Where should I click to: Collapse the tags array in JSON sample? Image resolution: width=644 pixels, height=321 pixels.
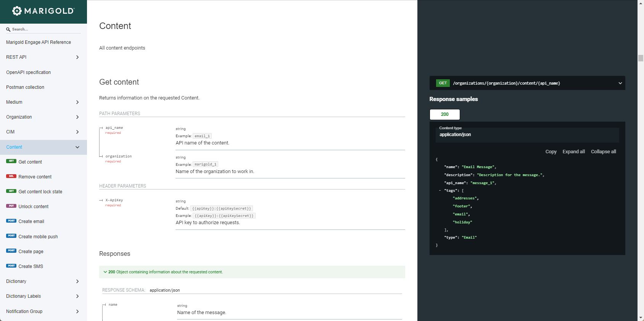(440, 191)
